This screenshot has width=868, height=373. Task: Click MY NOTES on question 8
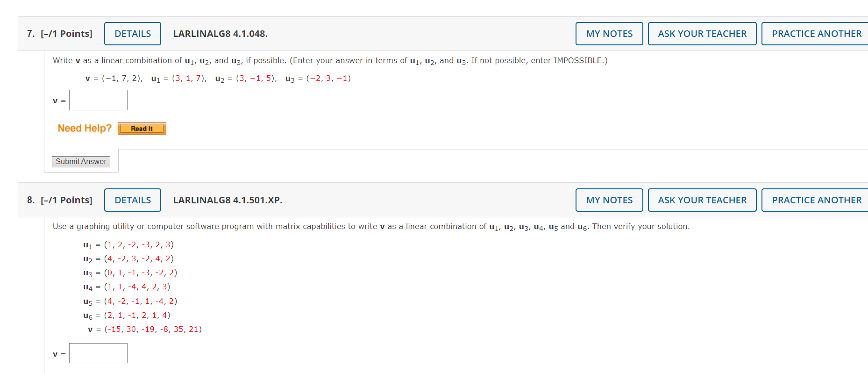[609, 200]
